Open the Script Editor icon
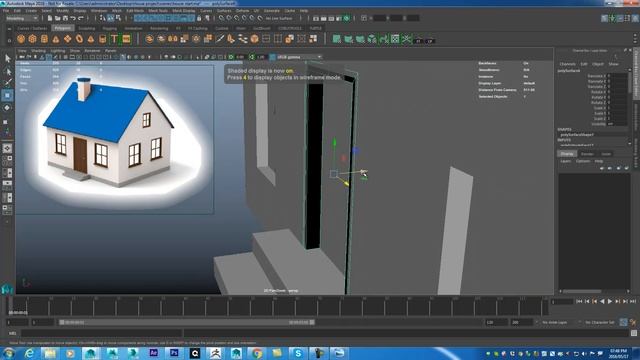 634,333
